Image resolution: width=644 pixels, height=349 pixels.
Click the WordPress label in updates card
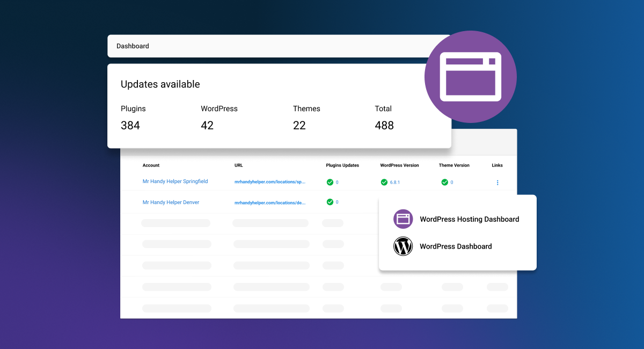[219, 108]
